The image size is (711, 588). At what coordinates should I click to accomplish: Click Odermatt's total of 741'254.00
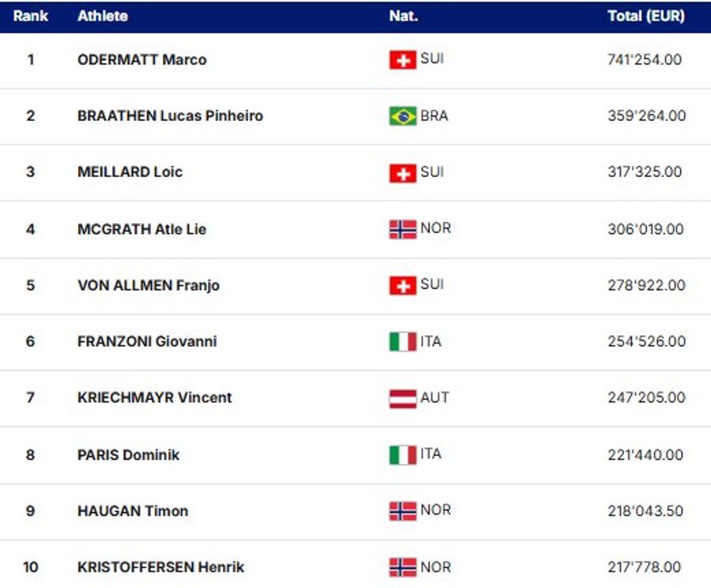[645, 59]
